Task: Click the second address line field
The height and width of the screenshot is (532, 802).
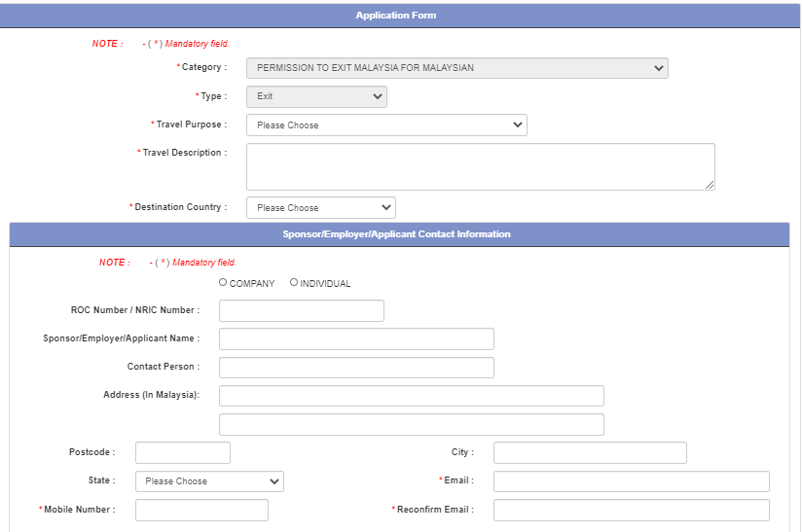Action: pyautogui.click(x=411, y=424)
